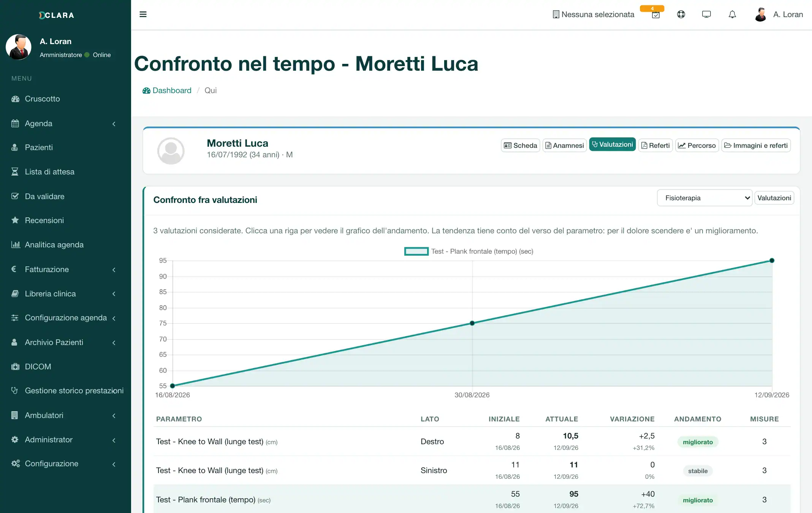The image size is (812, 513).
Task: Click the Da validare checkmark icon
Action: pos(15,196)
